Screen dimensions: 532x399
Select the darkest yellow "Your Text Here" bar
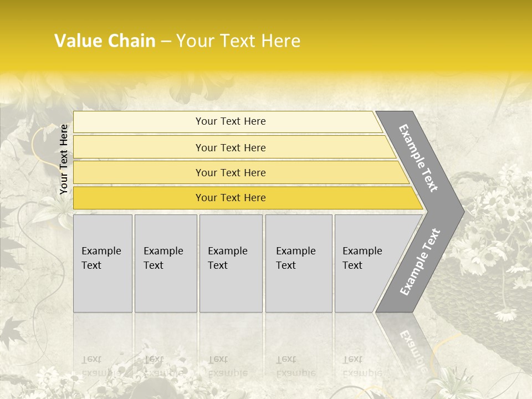tap(230, 198)
